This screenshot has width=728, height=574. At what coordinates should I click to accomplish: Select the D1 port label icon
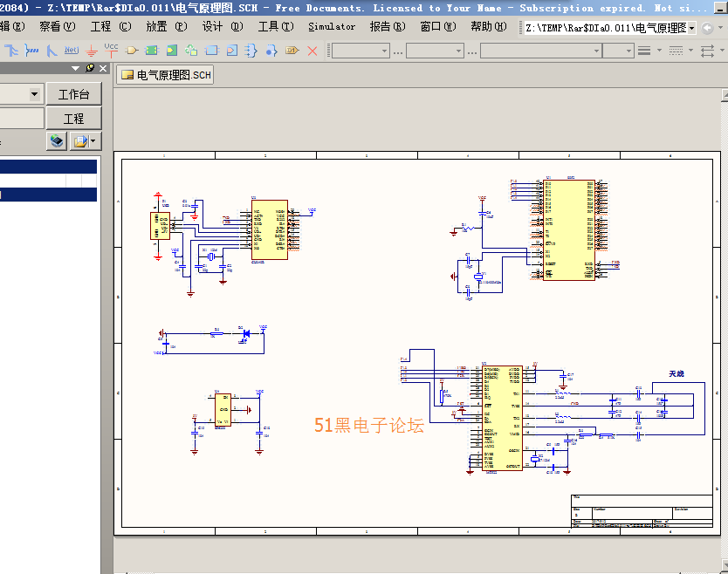click(292, 50)
